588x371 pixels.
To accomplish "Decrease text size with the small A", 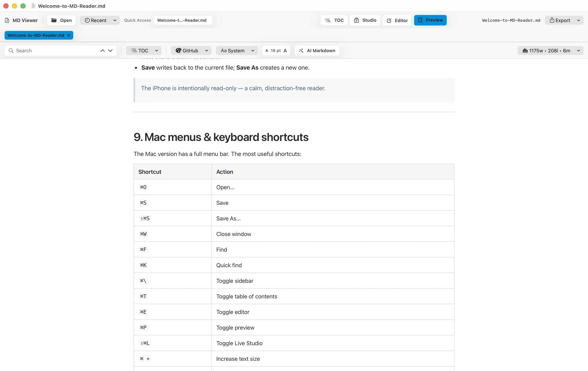I will click(267, 51).
